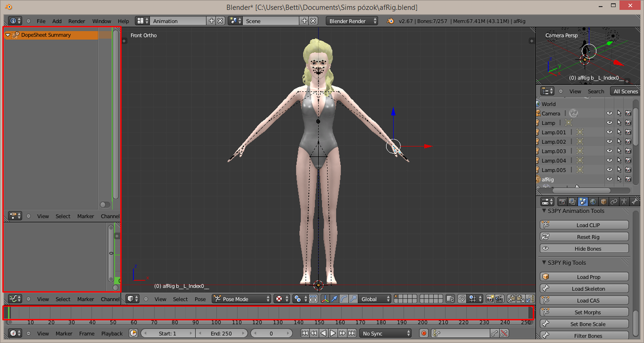This screenshot has width=644, height=343.
Task: Hide the Camera object via eye icon
Action: [609, 113]
